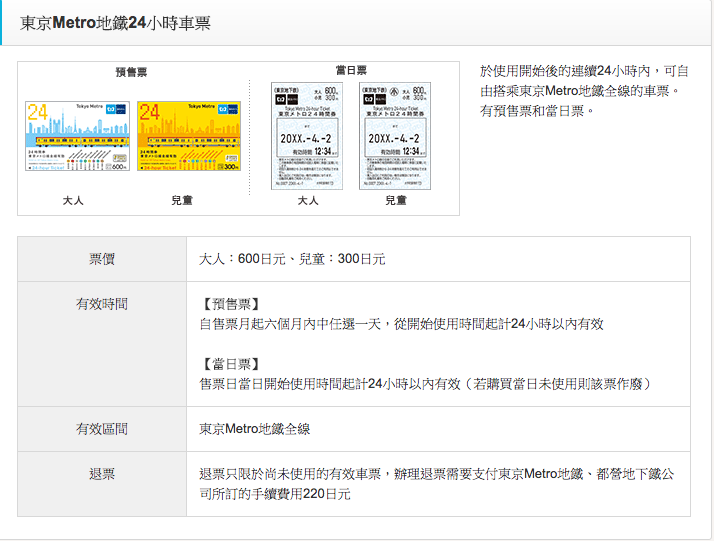Click the child same-day ticket image
Image resolution: width=714 pixels, height=541 pixels.
[x=395, y=136]
